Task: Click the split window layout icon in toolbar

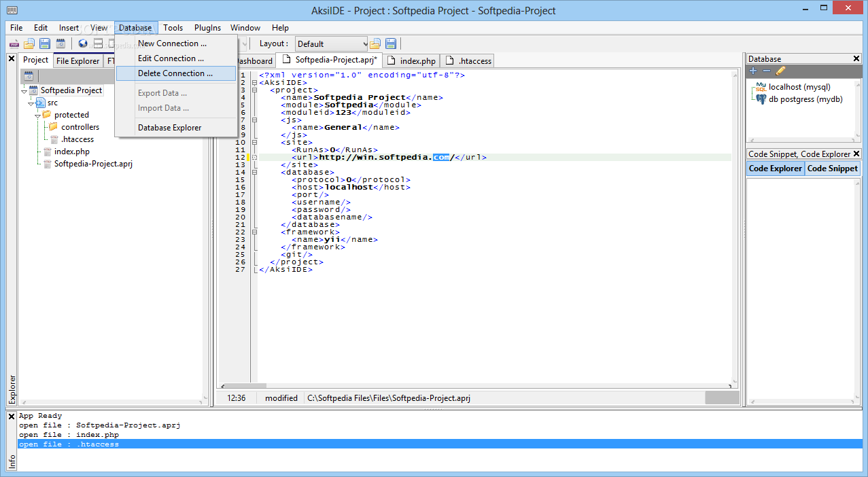Action: coord(99,43)
